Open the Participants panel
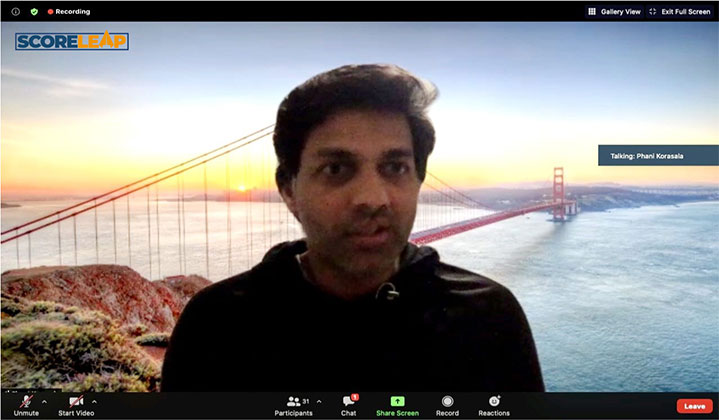This screenshot has width=719, height=420. 294,404
